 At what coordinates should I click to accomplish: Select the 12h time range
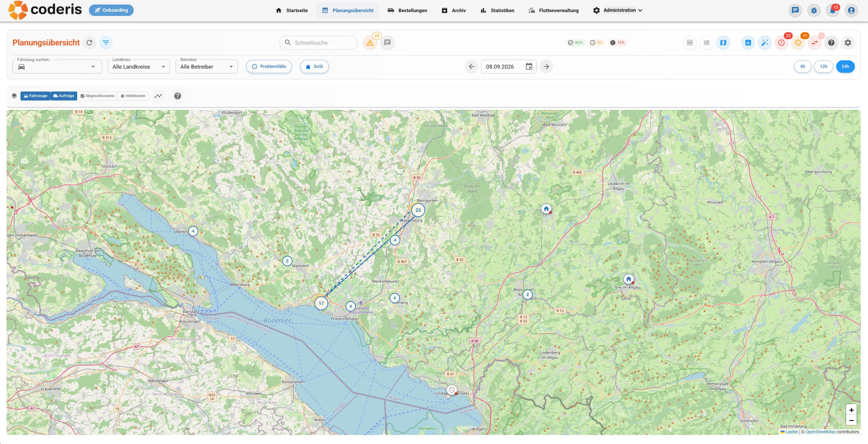point(824,67)
